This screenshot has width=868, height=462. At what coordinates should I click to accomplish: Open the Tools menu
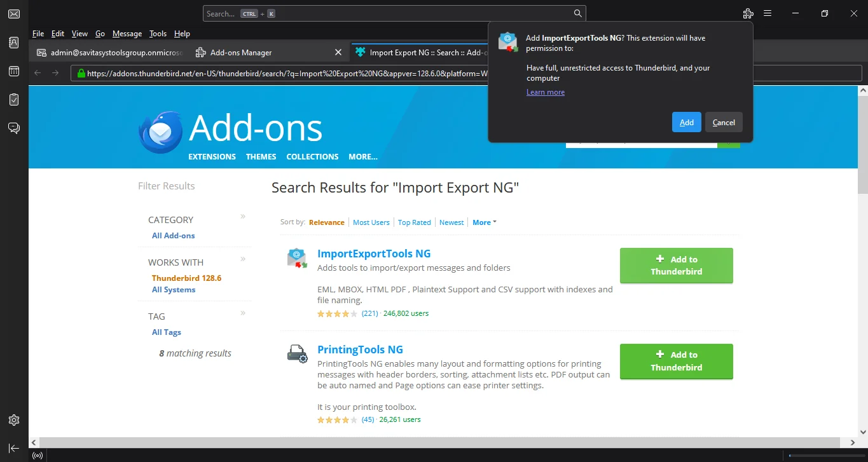[158, 34]
